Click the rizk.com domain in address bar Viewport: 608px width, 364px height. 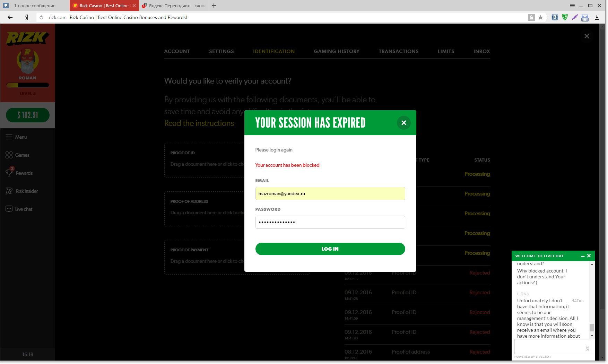(x=58, y=17)
